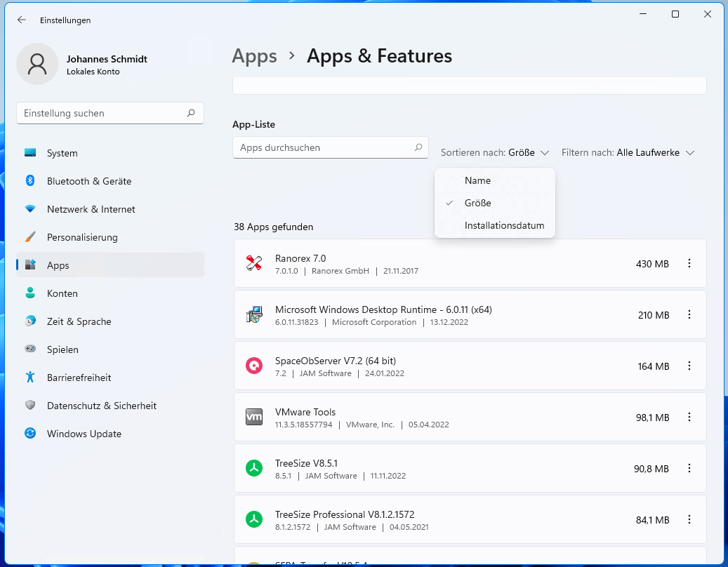
Task: Select Größe in the sort menu
Action: [495, 204]
